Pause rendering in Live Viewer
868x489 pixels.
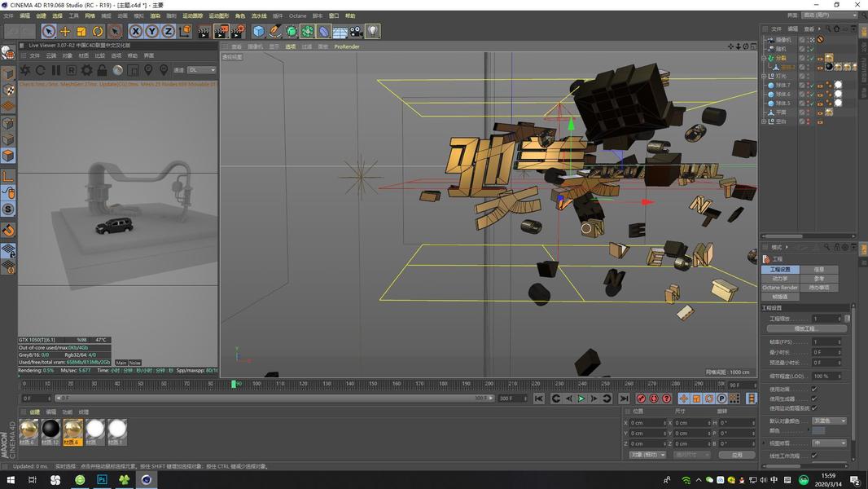[56, 70]
